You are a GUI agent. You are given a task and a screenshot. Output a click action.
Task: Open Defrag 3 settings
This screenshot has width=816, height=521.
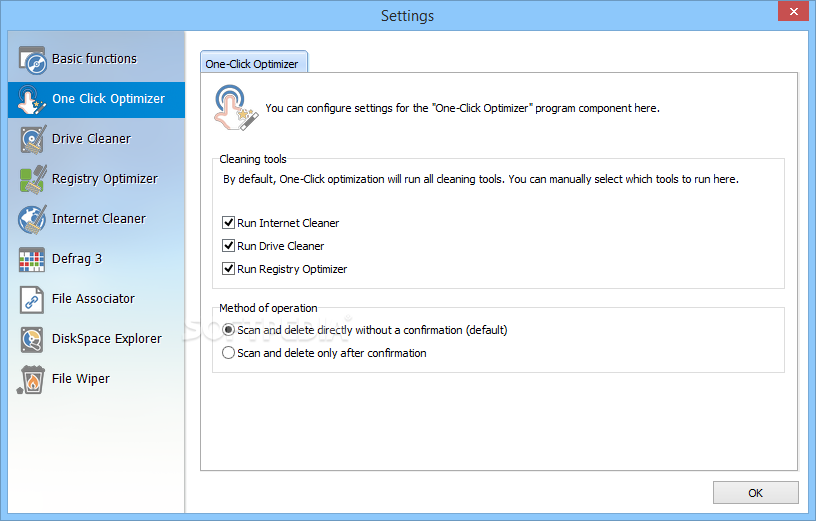(96, 259)
